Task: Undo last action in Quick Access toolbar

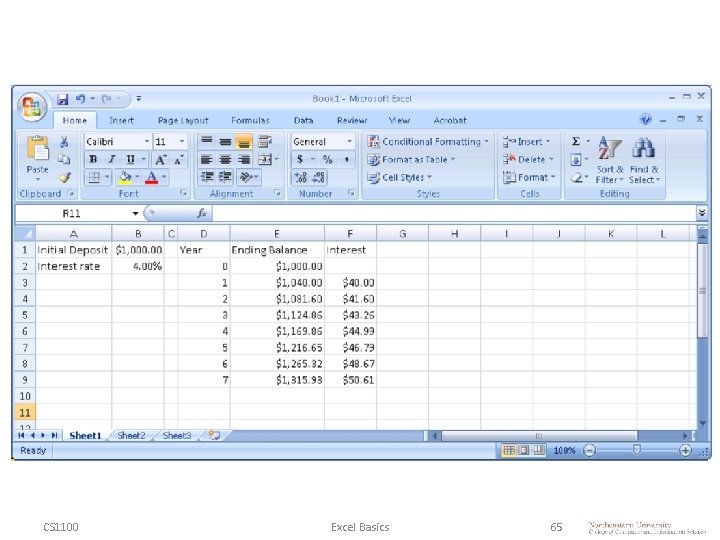Action: [x=80, y=99]
